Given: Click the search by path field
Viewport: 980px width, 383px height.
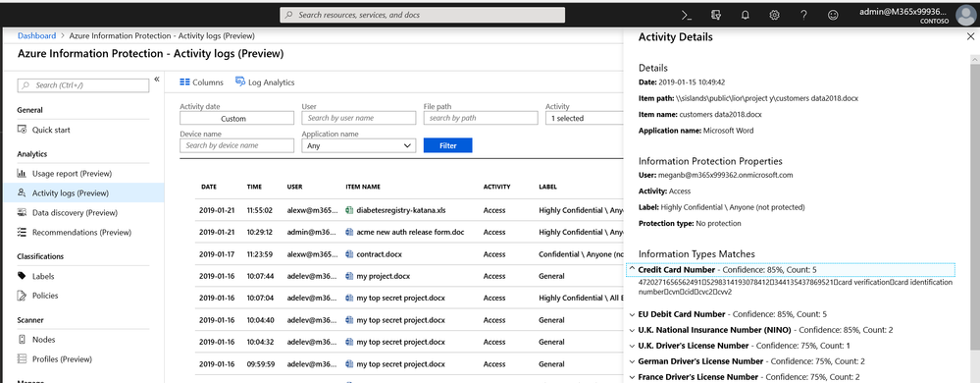Looking at the screenshot, I should tap(481, 118).
